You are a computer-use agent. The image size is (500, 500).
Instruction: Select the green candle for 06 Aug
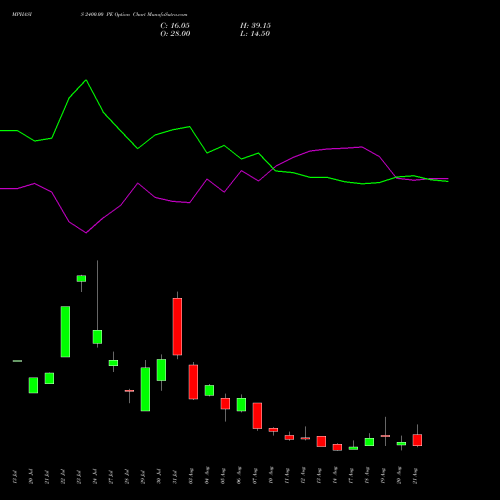point(241,404)
